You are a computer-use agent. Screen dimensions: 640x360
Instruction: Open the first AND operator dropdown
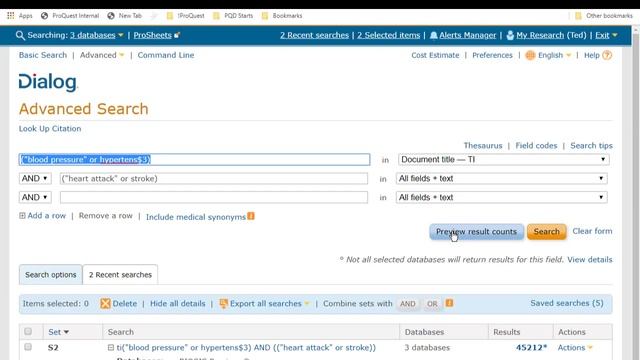click(35, 178)
